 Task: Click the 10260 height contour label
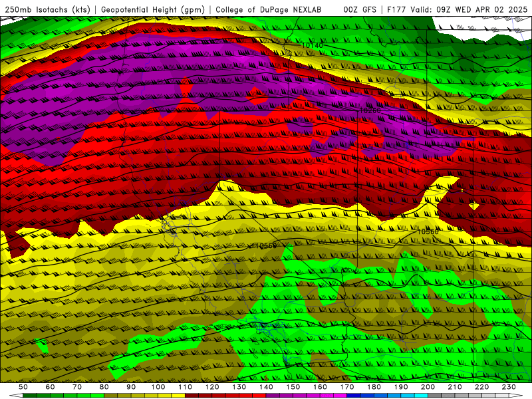coord(370,110)
